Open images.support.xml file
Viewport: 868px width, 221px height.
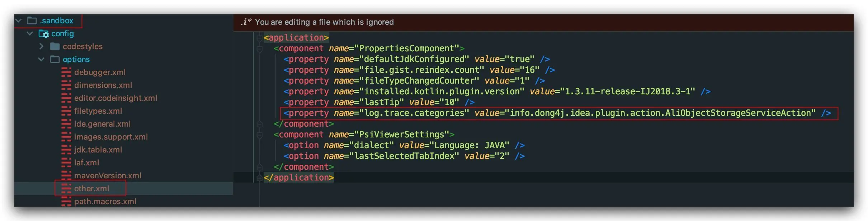(111, 137)
